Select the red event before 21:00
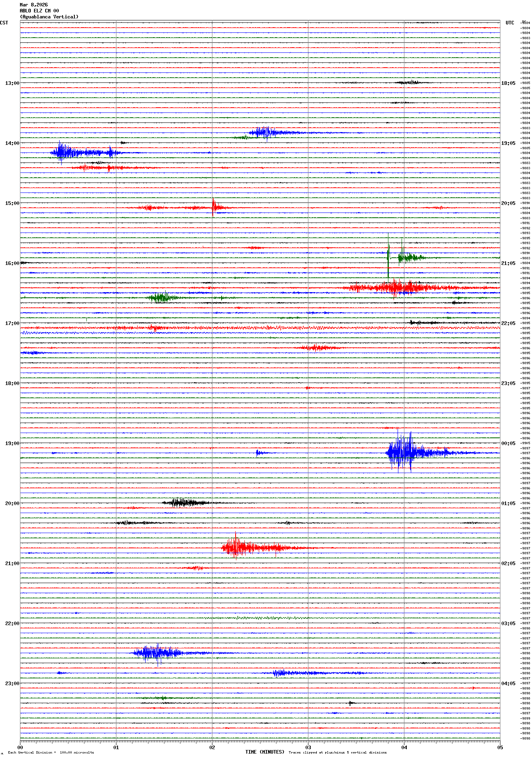Viewport: 532px width, 758px height. pos(237,548)
